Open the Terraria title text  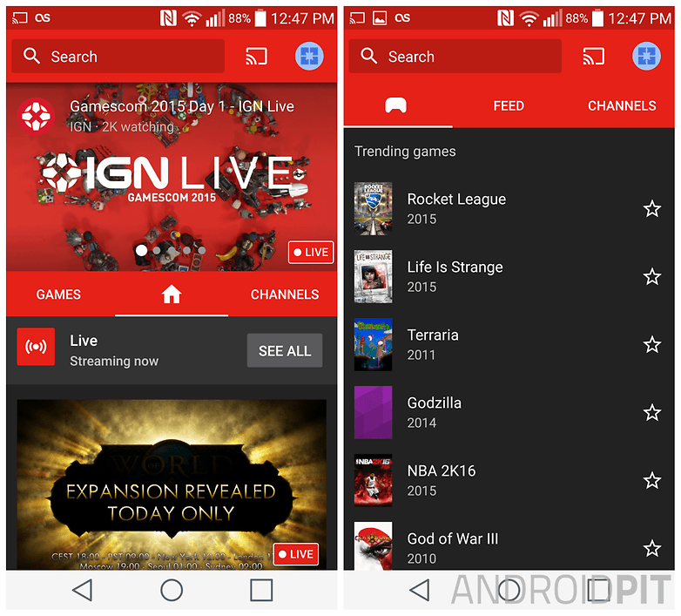tap(433, 335)
